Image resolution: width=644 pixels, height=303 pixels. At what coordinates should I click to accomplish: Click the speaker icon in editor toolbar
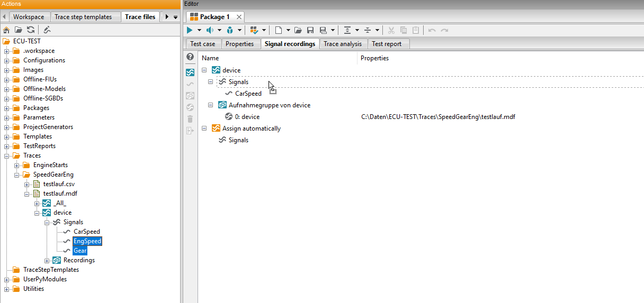point(210,30)
